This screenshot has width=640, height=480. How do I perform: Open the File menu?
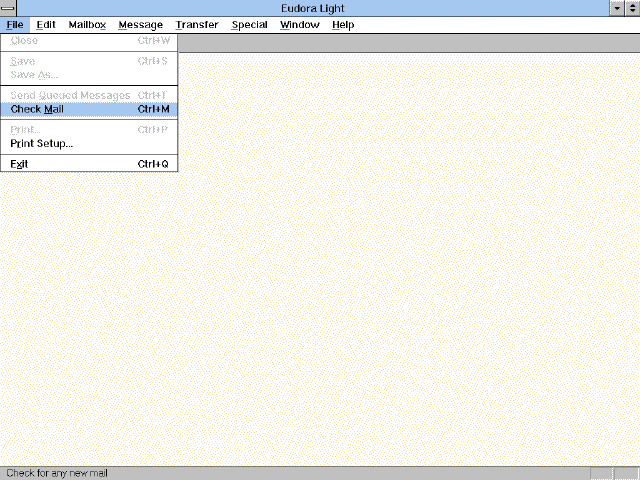tap(15, 25)
